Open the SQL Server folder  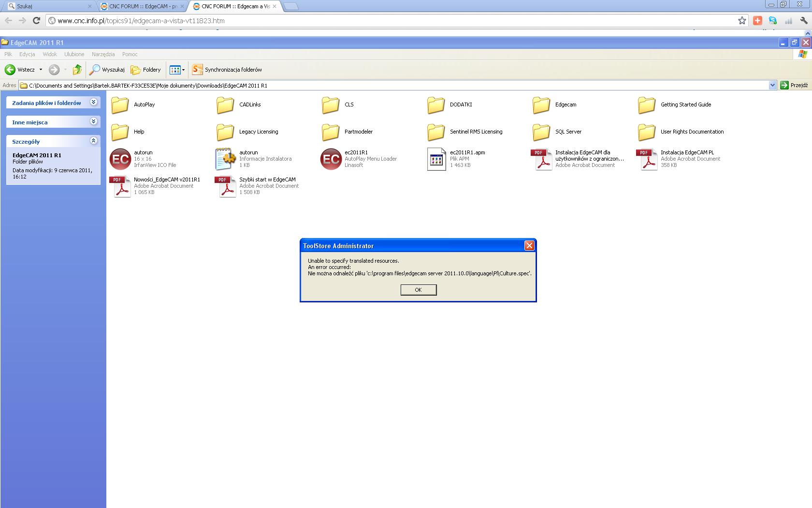(x=557, y=132)
